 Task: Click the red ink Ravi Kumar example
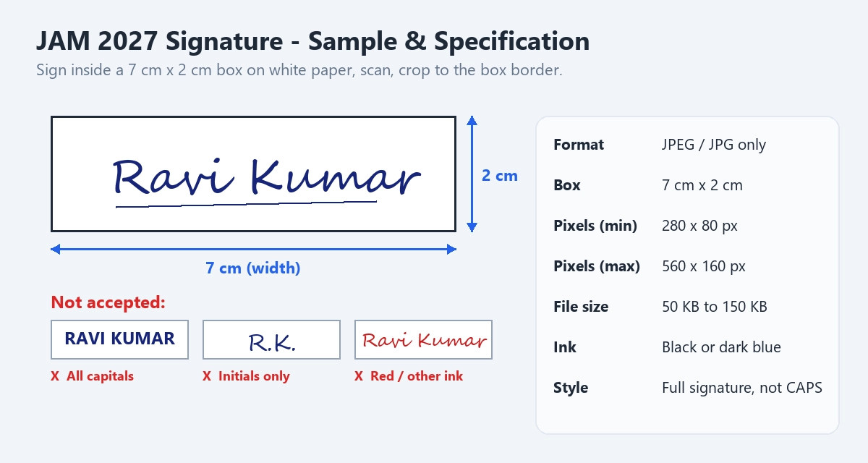[x=423, y=339]
